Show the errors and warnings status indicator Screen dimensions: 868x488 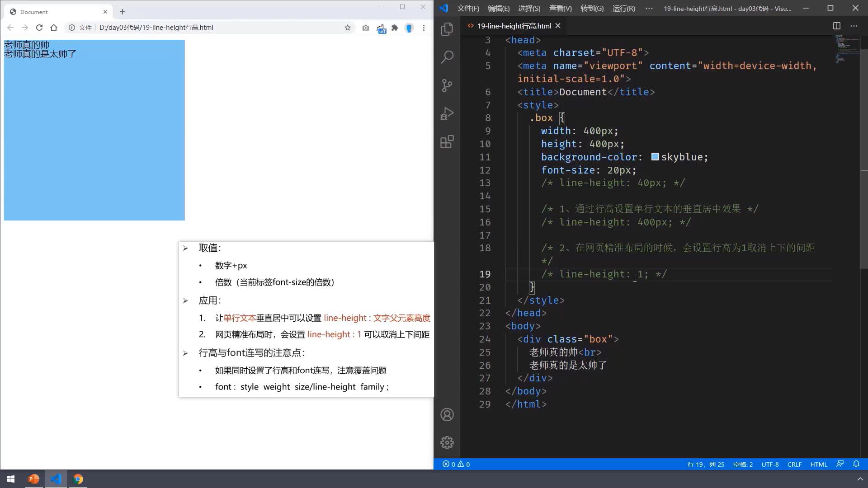[456, 464]
